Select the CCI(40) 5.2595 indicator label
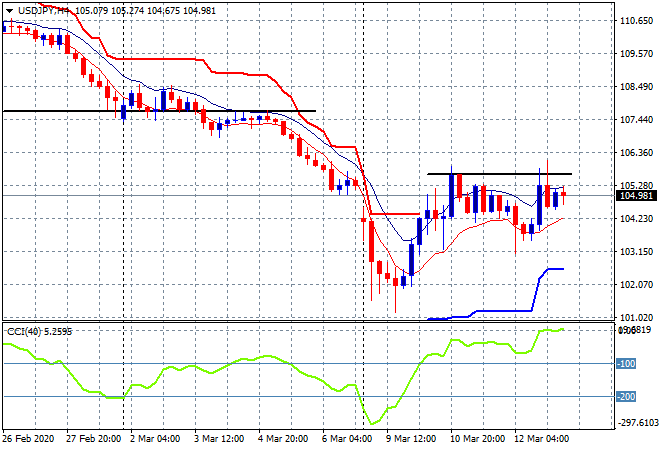The height and width of the screenshot is (450, 660). click(x=40, y=332)
